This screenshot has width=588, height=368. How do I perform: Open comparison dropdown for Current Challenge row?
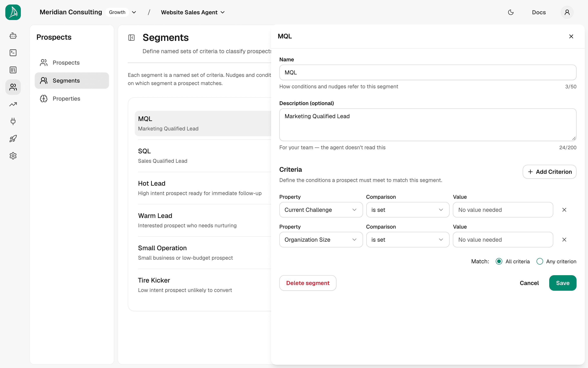click(408, 210)
